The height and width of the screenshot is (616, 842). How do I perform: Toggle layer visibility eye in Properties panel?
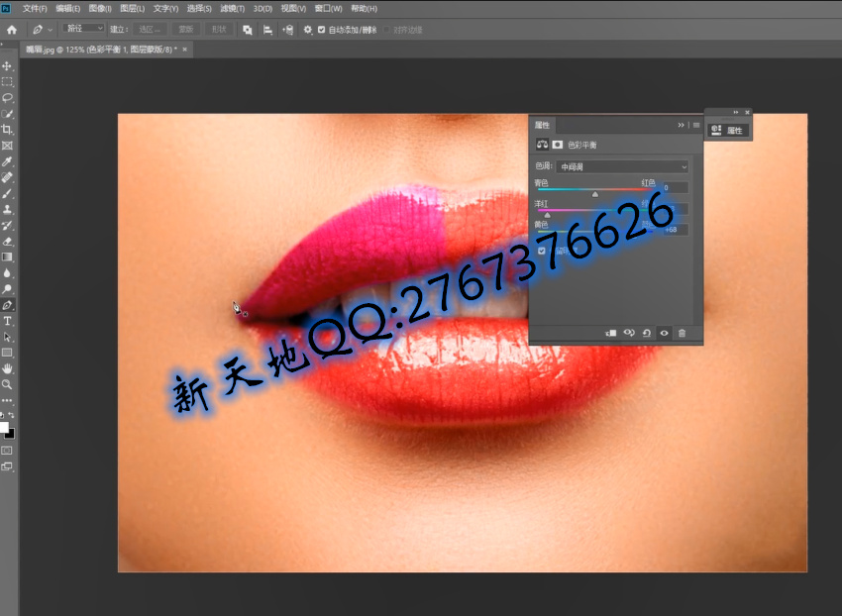(664, 333)
